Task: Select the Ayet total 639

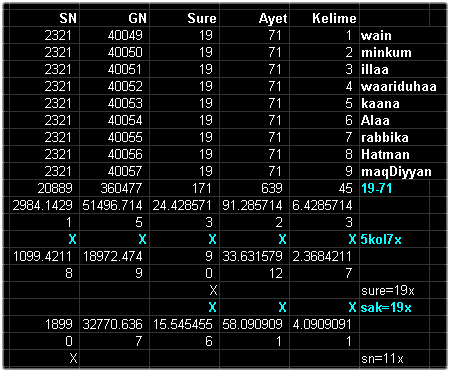Action: (271, 188)
